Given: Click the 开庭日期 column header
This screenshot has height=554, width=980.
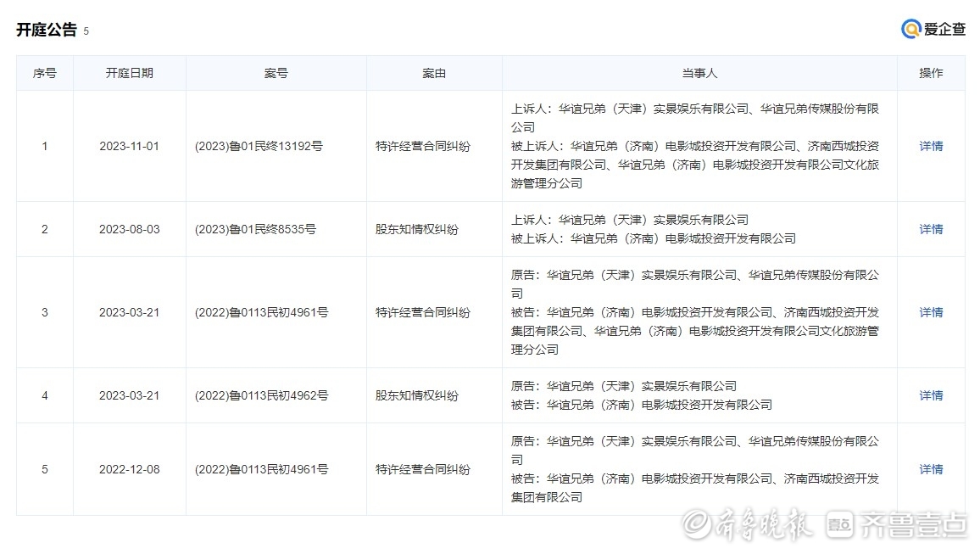Looking at the screenshot, I should coord(130,73).
